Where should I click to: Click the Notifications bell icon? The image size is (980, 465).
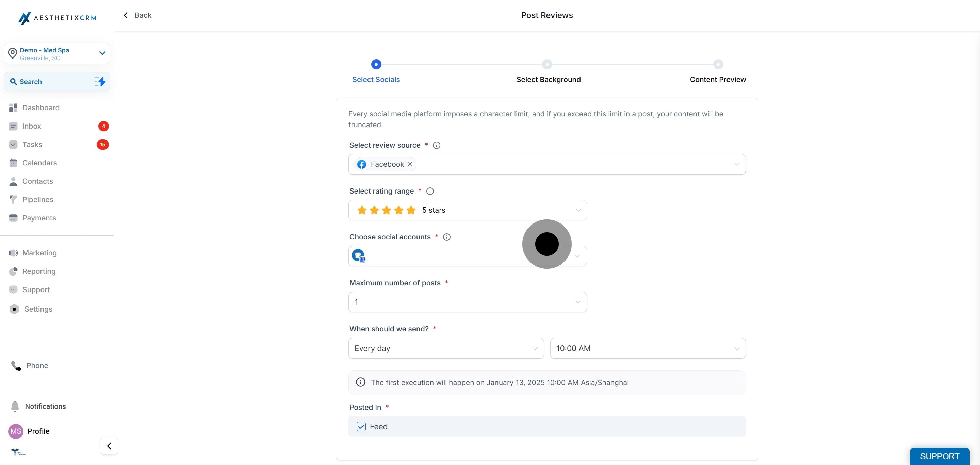coord(15,406)
